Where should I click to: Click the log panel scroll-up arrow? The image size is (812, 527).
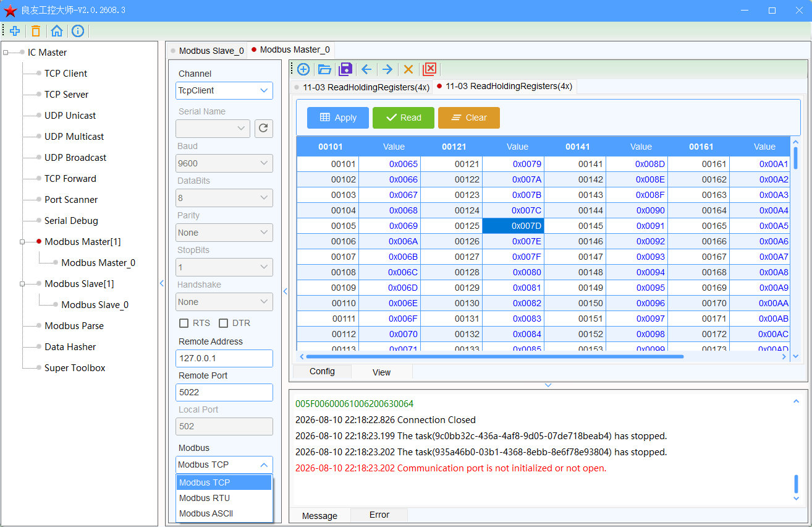click(796, 401)
